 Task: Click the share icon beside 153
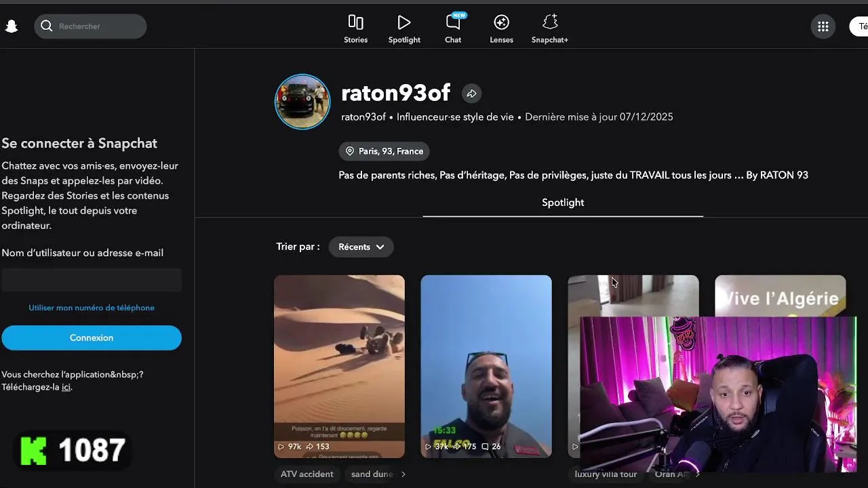click(x=309, y=447)
